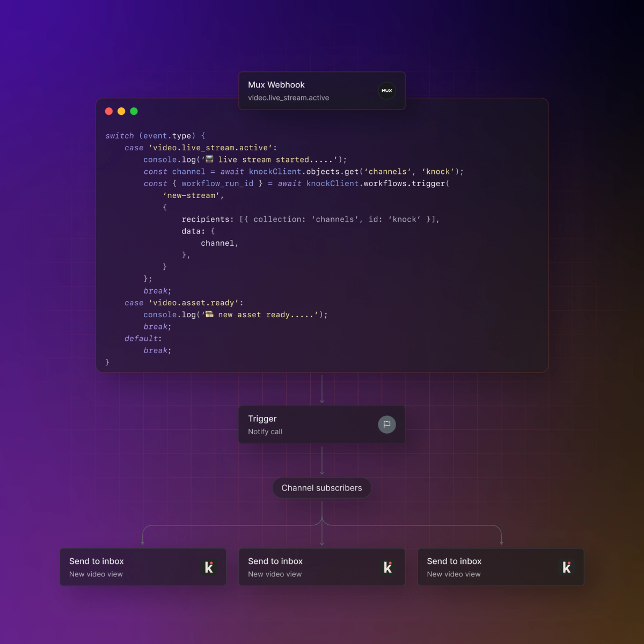Screen dimensions: 644x644
Task: Open the Notify call entry under Trigger
Action: 265,431
